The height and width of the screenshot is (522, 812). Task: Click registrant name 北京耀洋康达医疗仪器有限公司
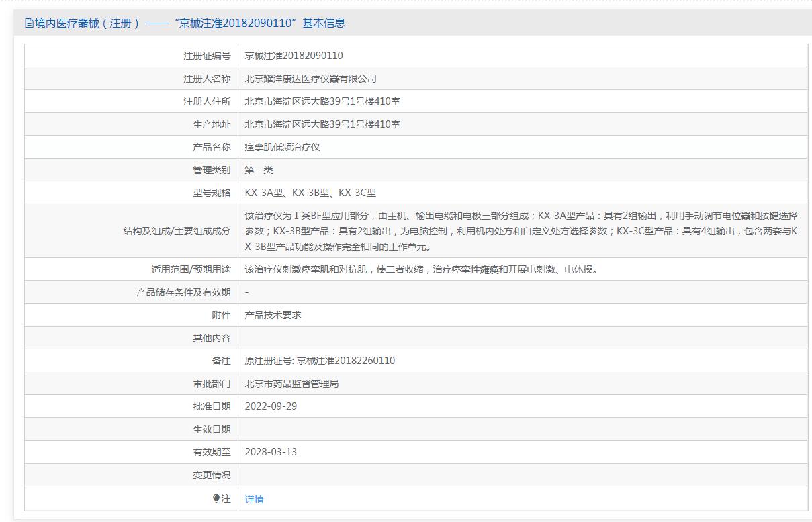click(310, 79)
